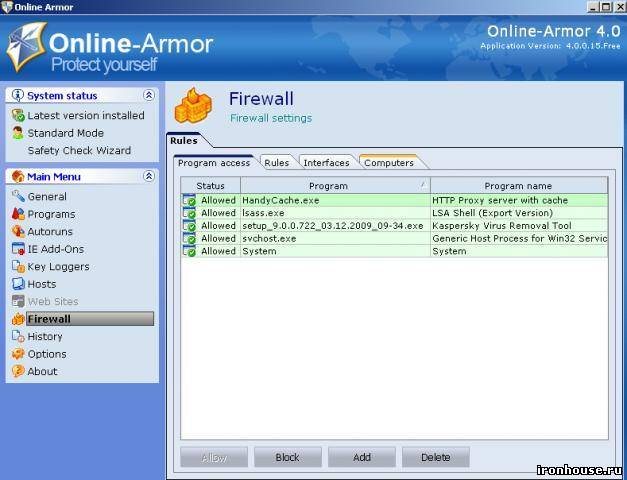The height and width of the screenshot is (480, 627).
Task: Click the Standard Mode link
Action: click(66, 133)
